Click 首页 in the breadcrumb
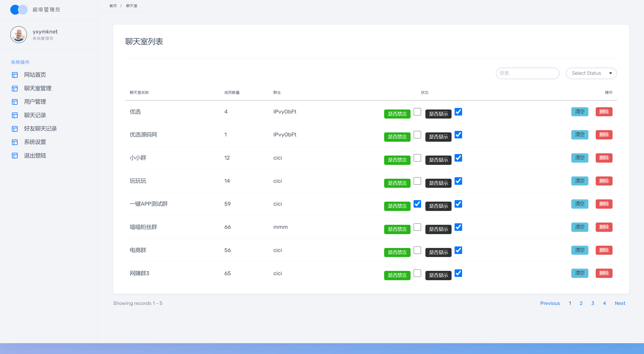 [x=113, y=6]
